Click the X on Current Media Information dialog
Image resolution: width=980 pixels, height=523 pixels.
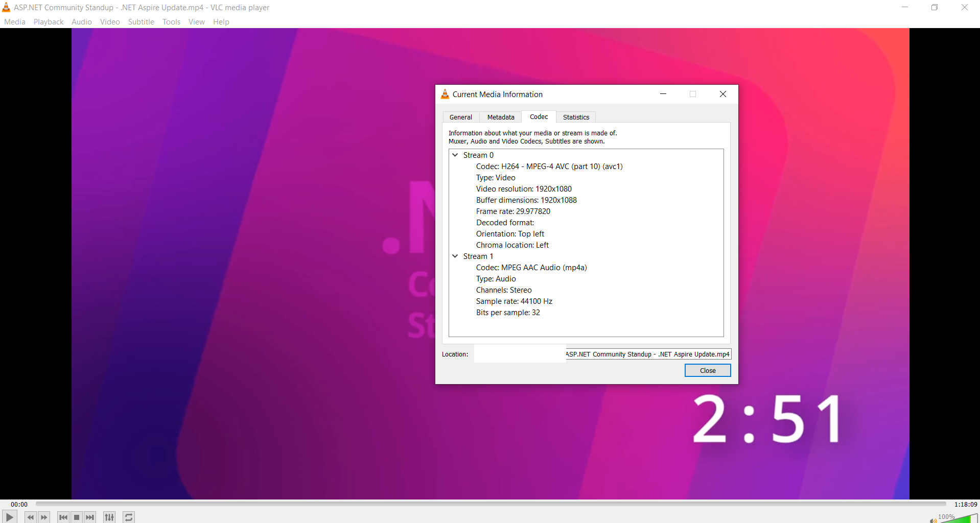pos(723,94)
